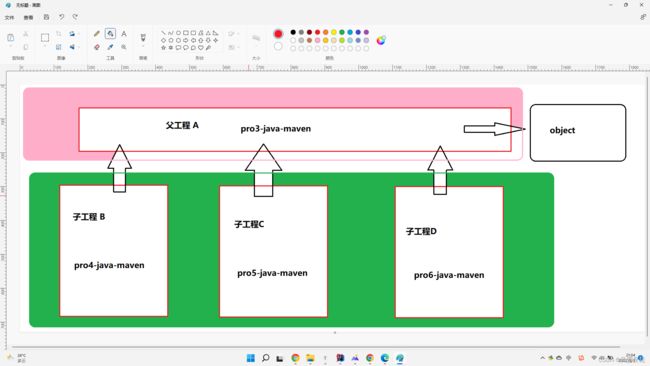Click the Crop image icon
650x366 pixels.
(58, 34)
